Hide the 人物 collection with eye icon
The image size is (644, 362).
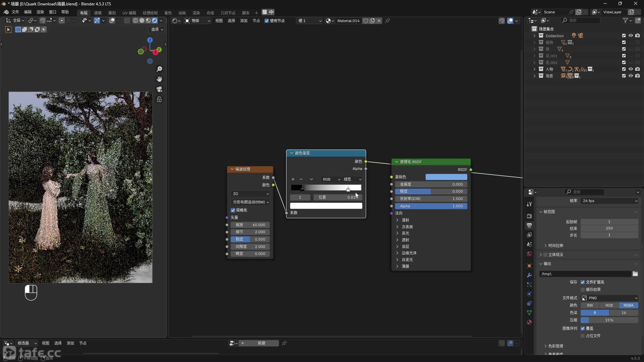click(x=631, y=69)
